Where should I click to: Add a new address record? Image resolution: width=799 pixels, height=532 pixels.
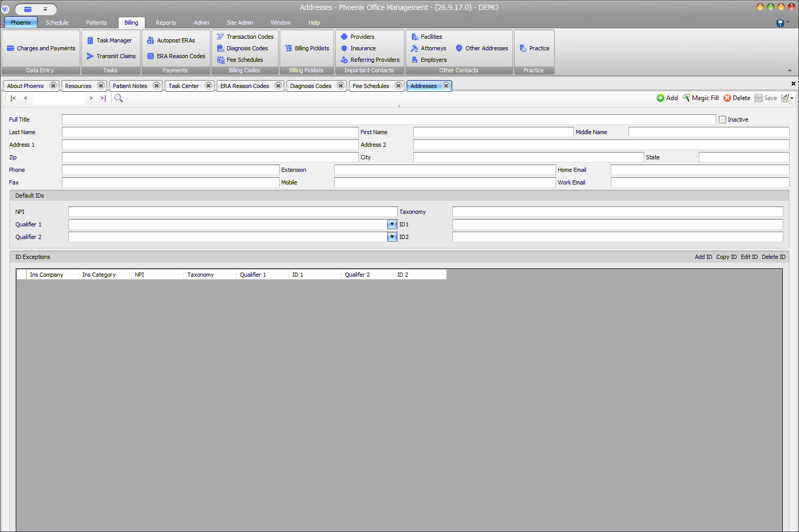667,98
